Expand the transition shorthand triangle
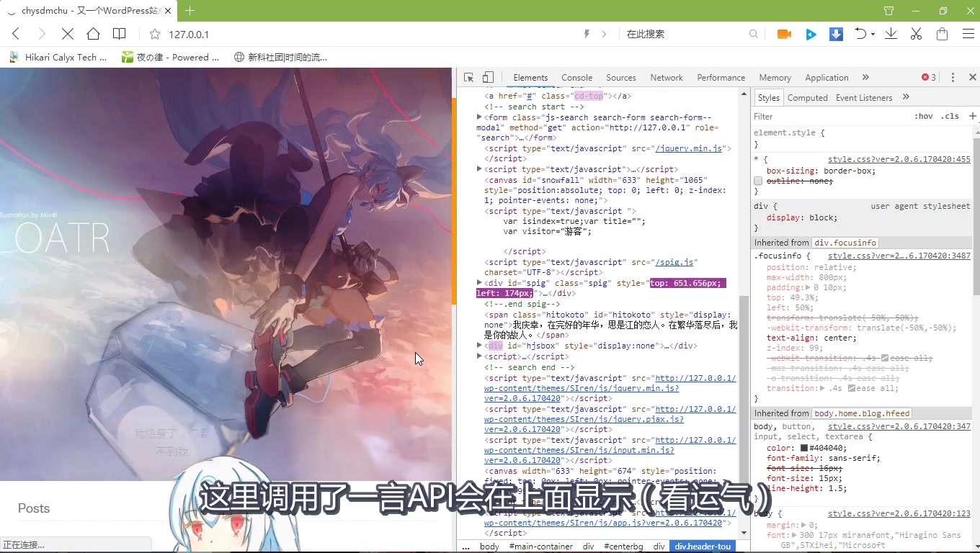980x553 pixels. (822, 388)
